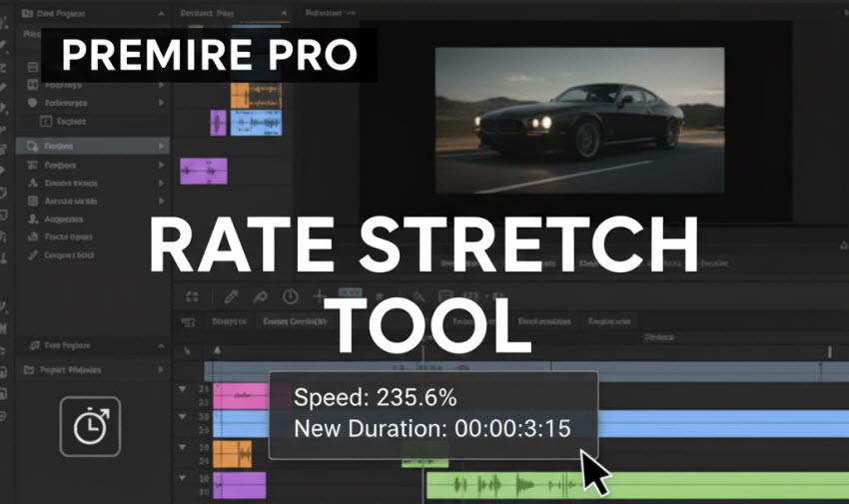
Task: Expand the speech-bubble row using its arrow
Action: (161, 102)
